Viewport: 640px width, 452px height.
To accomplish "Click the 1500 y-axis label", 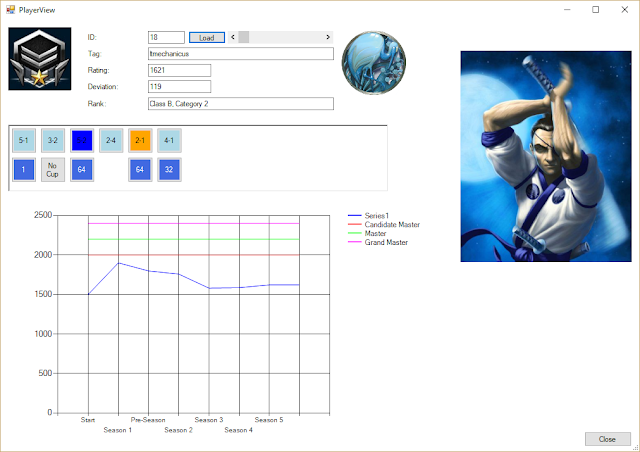I will click(43, 294).
